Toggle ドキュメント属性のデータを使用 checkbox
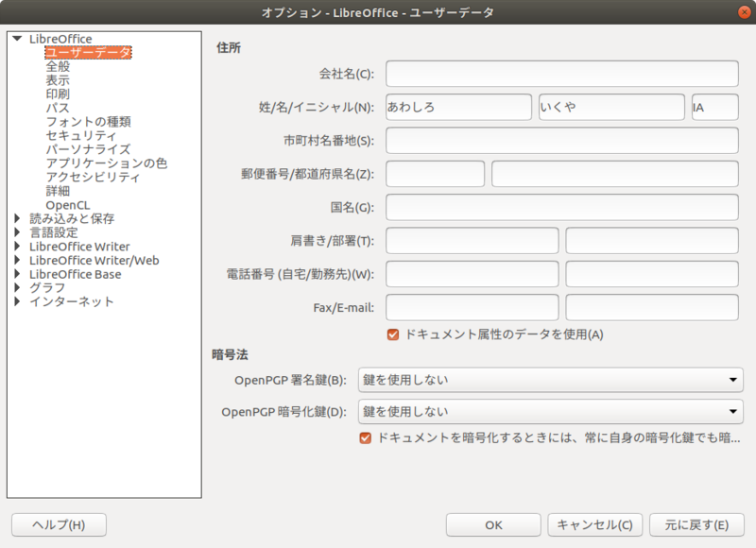 point(393,334)
